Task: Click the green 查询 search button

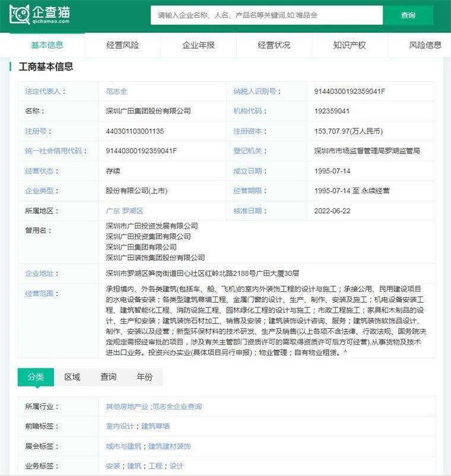Action: [x=408, y=15]
